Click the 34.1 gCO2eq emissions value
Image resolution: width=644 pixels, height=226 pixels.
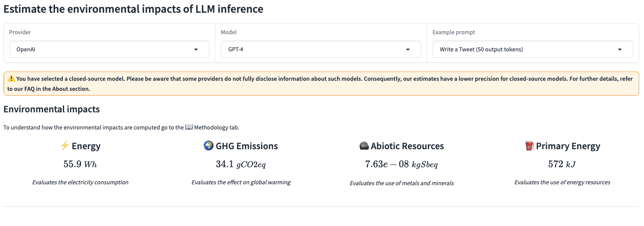[x=241, y=164]
